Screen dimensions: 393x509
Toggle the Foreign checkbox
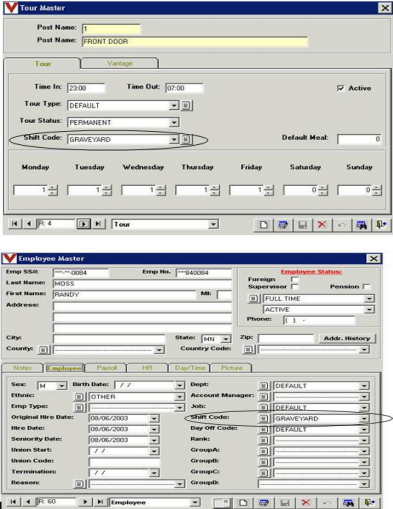tap(294, 279)
